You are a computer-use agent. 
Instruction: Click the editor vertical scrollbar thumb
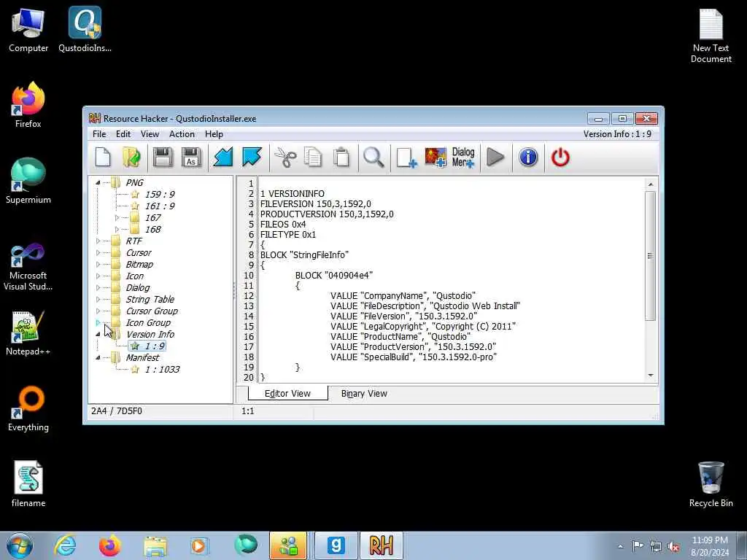point(650,256)
